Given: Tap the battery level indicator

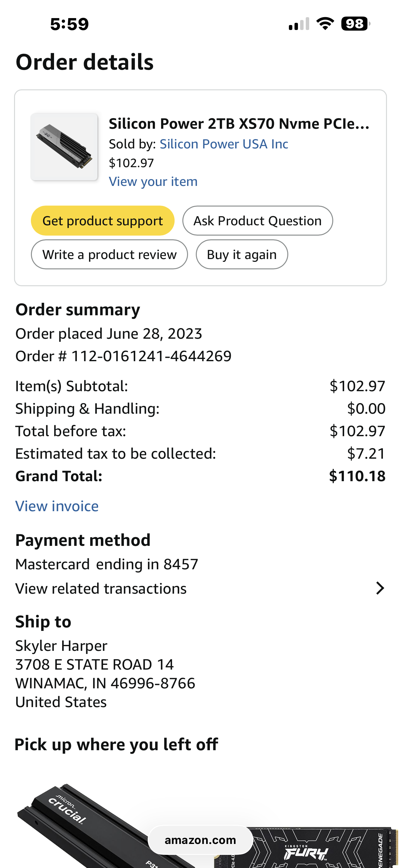Looking at the screenshot, I should 355,23.
